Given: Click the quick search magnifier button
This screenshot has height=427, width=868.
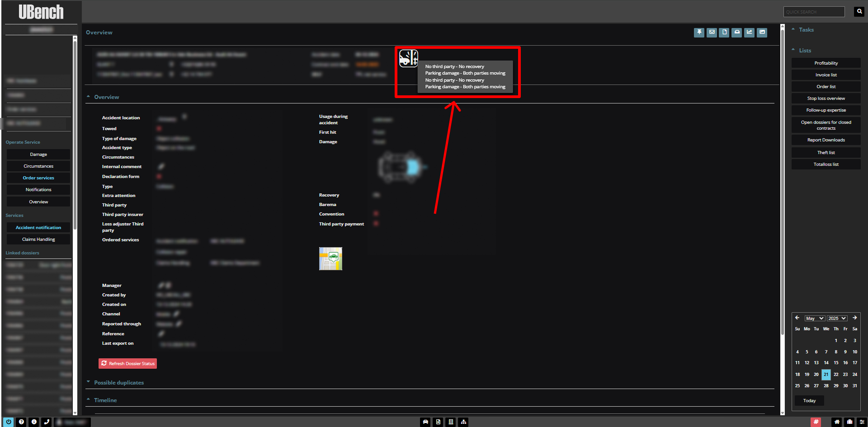Looking at the screenshot, I should tap(859, 12).
